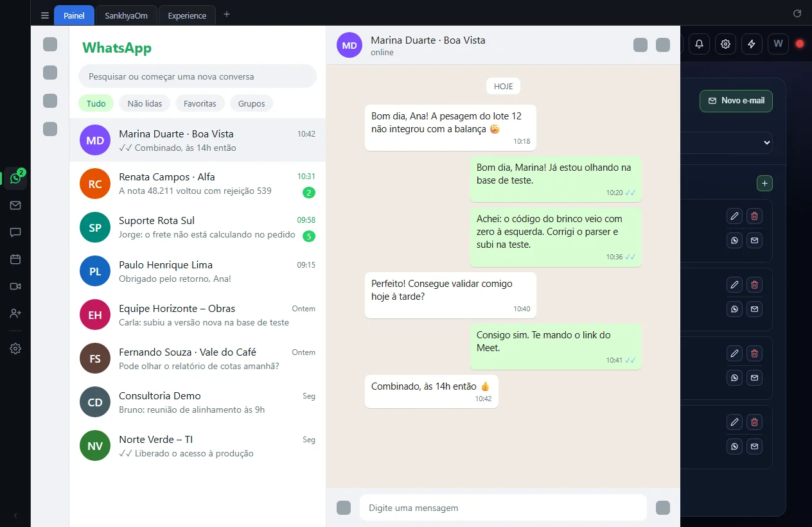Click the message 'Já estou olhando na base de teste'

tap(556, 179)
